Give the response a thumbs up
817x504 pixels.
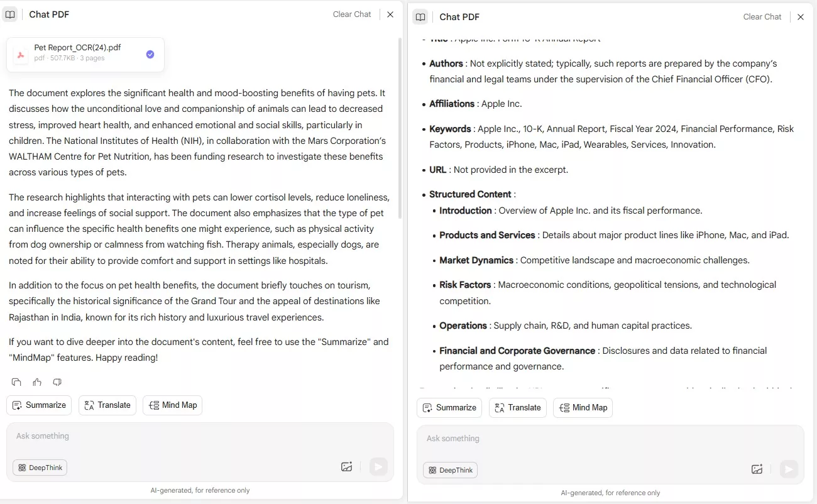(37, 382)
